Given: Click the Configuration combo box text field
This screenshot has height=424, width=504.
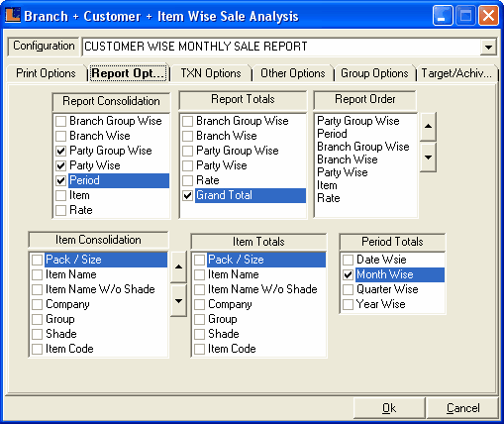Looking at the screenshot, I should click(x=281, y=47).
